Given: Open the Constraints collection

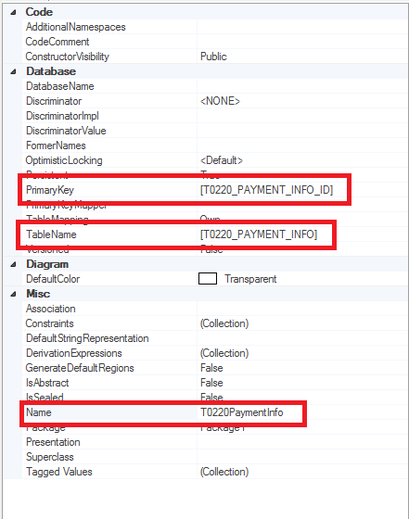Looking at the screenshot, I should tap(224, 323).
